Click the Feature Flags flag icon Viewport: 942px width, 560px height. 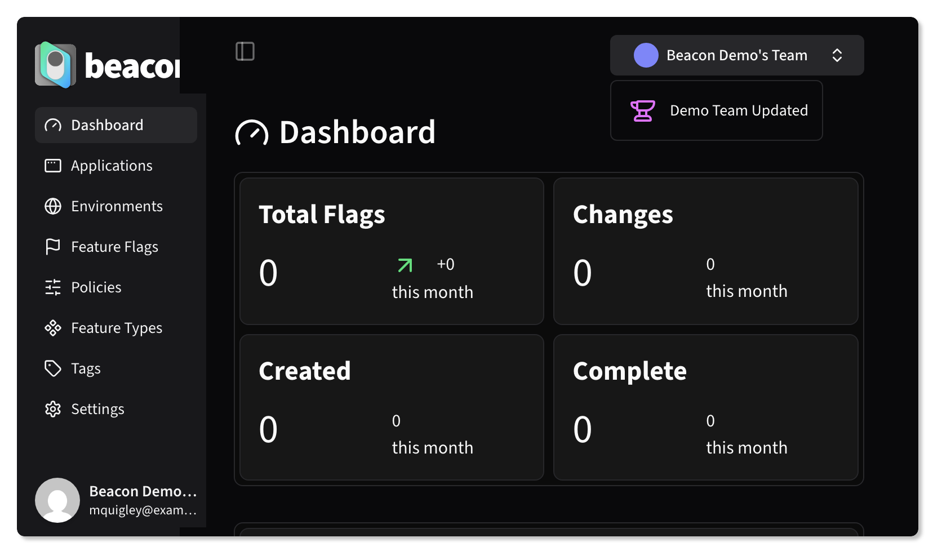(53, 247)
